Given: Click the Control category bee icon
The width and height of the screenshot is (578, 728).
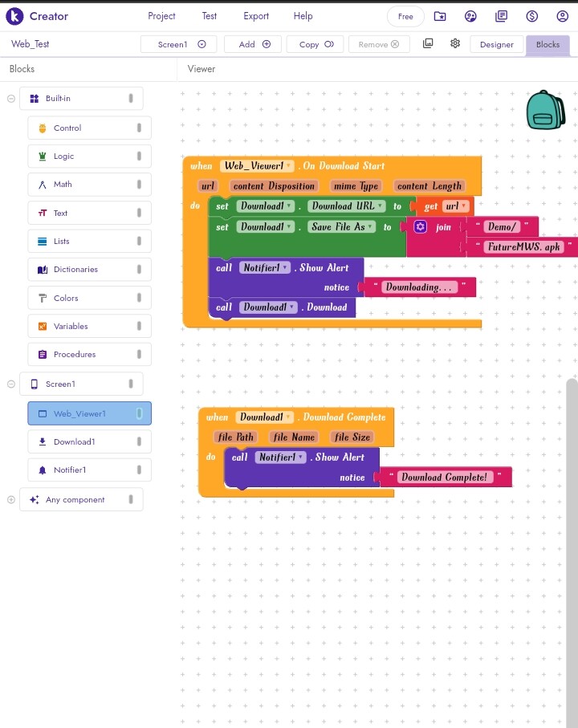Looking at the screenshot, I should [x=43, y=128].
